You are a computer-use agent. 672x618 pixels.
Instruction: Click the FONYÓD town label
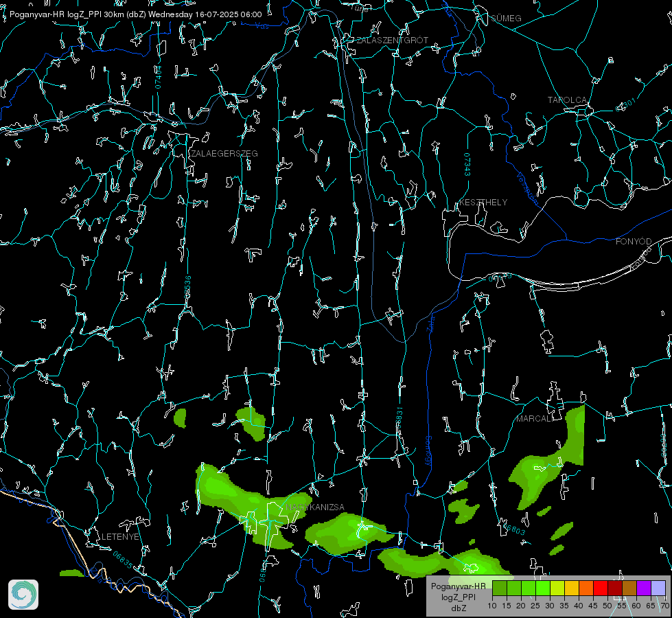[634, 242]
